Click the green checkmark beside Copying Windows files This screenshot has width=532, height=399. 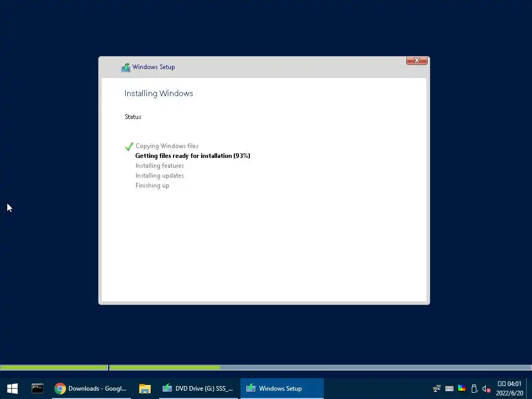point(129,147)
